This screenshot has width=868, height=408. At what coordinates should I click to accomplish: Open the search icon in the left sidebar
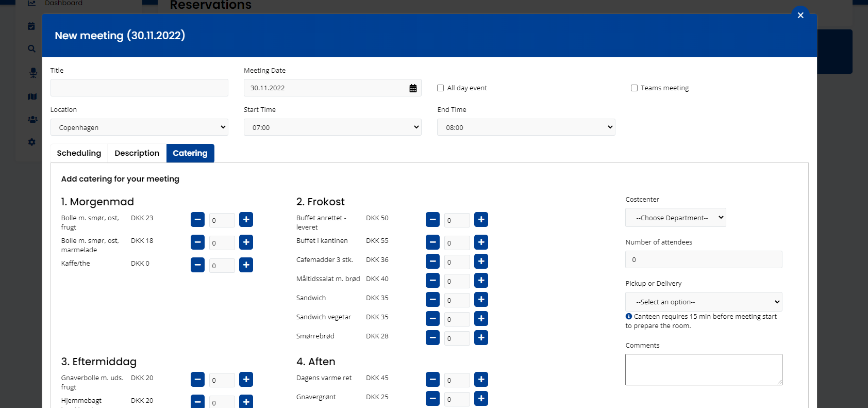[31, 48]
